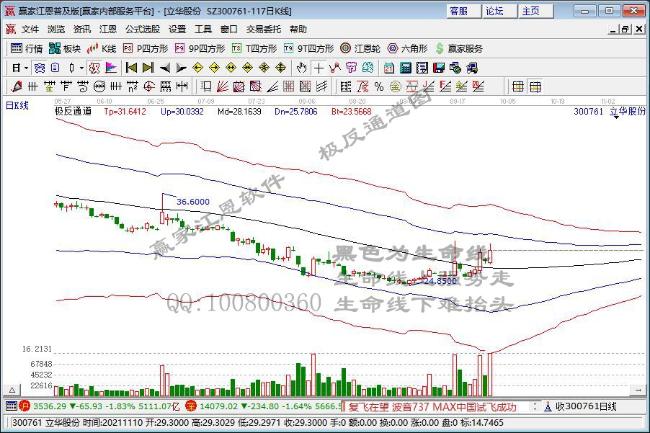The width and height of the screenshot is (650, 433).
Task: Click the highlighted table layout icon
Action: coord(535,87)
